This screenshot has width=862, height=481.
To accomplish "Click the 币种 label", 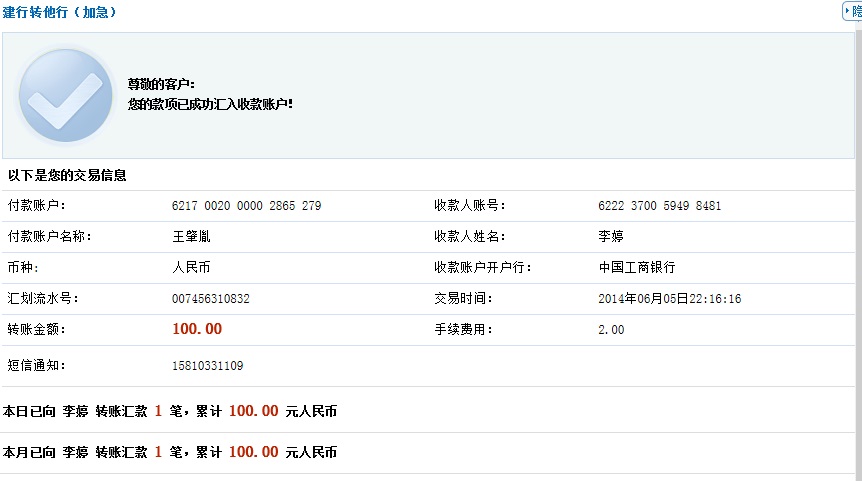I will pyautogui.click(x=23, y=268).
